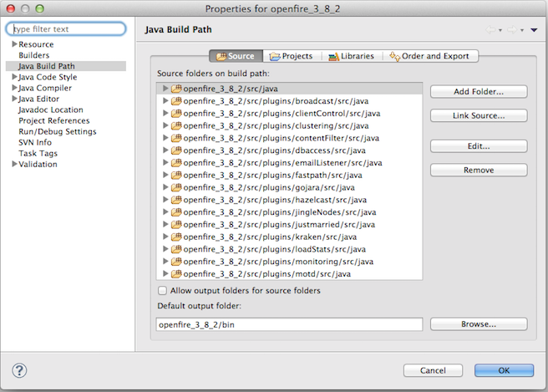Select openfire_3_8_2/src/plugins/hazelcast/src/java row
Screen dimensions: 548x392
289,200
